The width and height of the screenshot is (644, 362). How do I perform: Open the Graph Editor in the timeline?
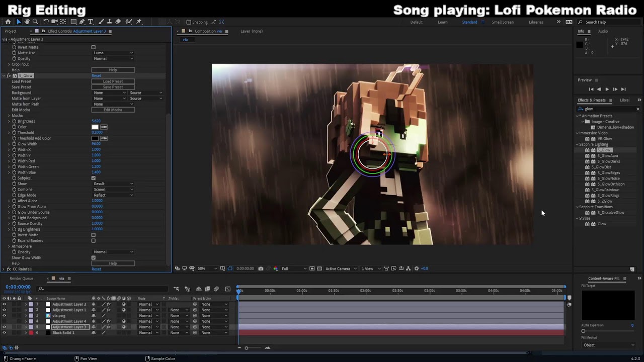228,289
